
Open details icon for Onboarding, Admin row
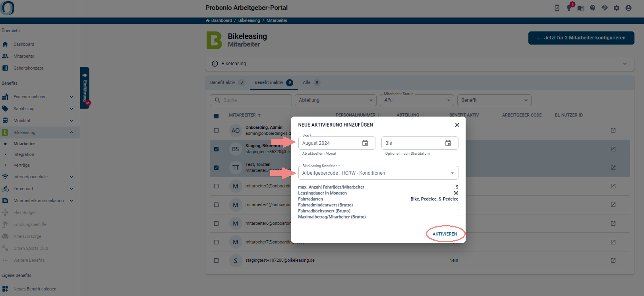613,130
